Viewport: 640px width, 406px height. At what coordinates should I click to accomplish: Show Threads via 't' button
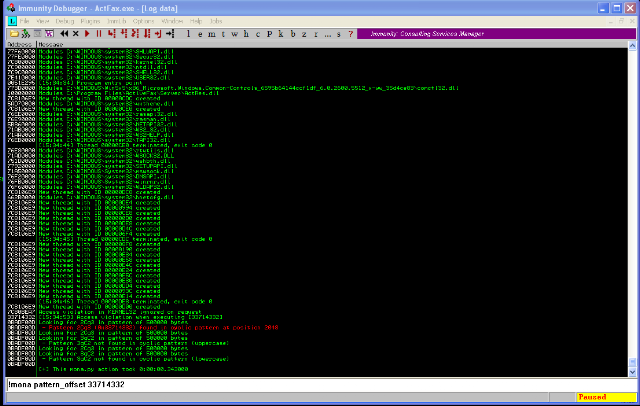(223, 34)
